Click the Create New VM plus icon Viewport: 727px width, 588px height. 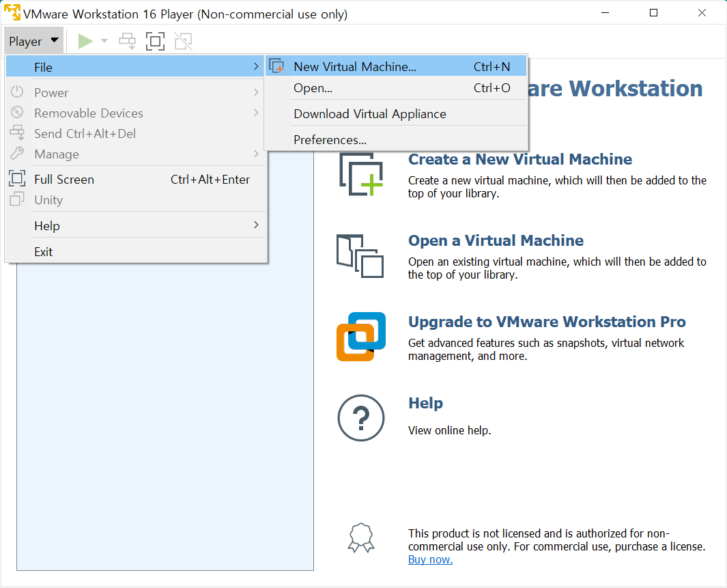coord(361,174)
